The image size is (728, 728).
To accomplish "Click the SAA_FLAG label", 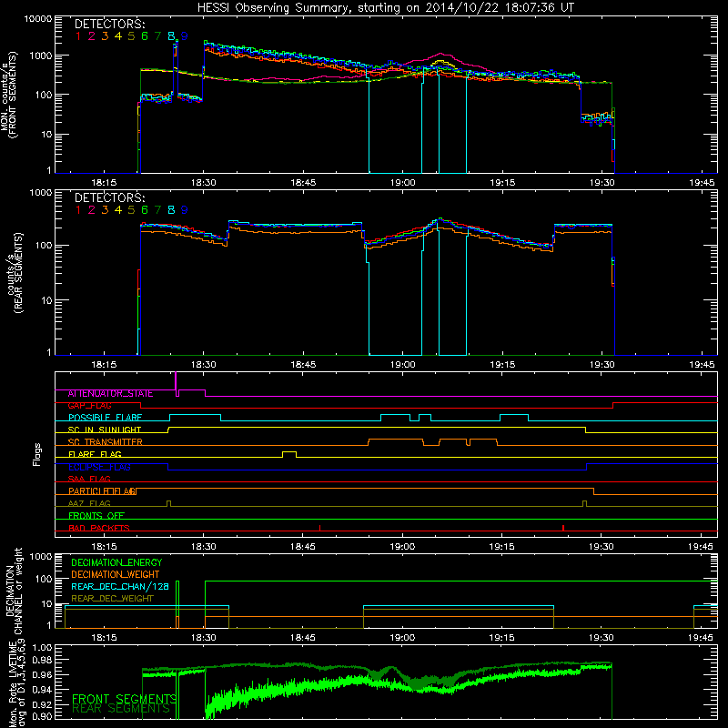I will click(x=89, y=479).
